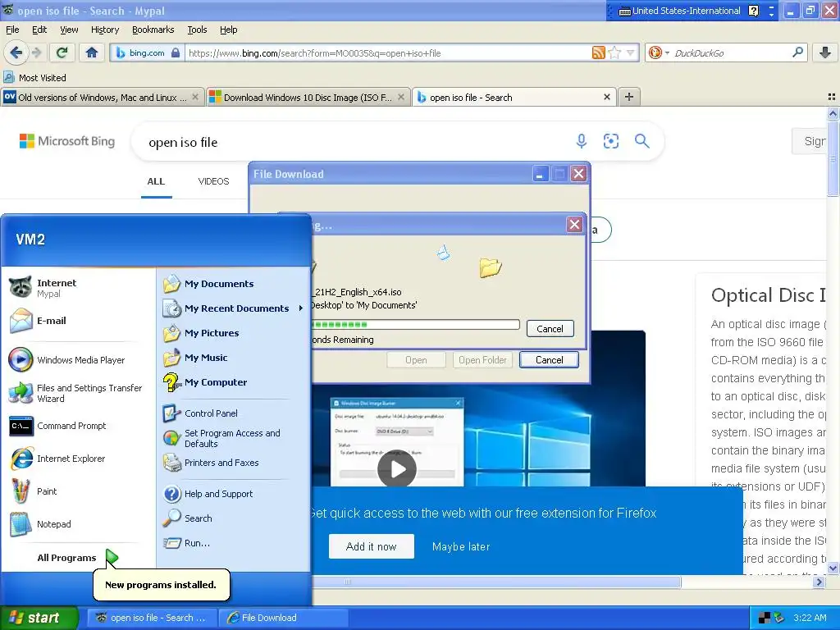The height and width of the screenshot is (630, 840).
Task: Click the tab groups grid icon
Action: click(832, 97)
